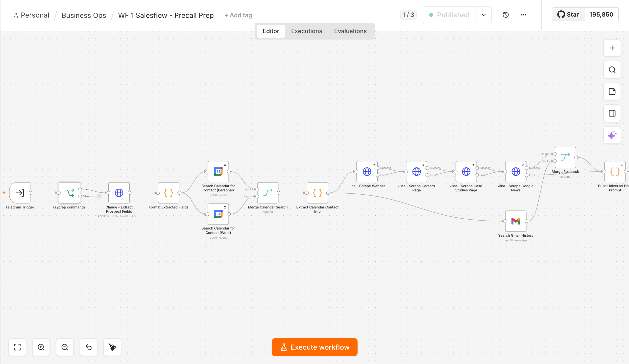629x364 pixels.
Task: Open the AI assistant sparkle button
Action: [612, 135]
